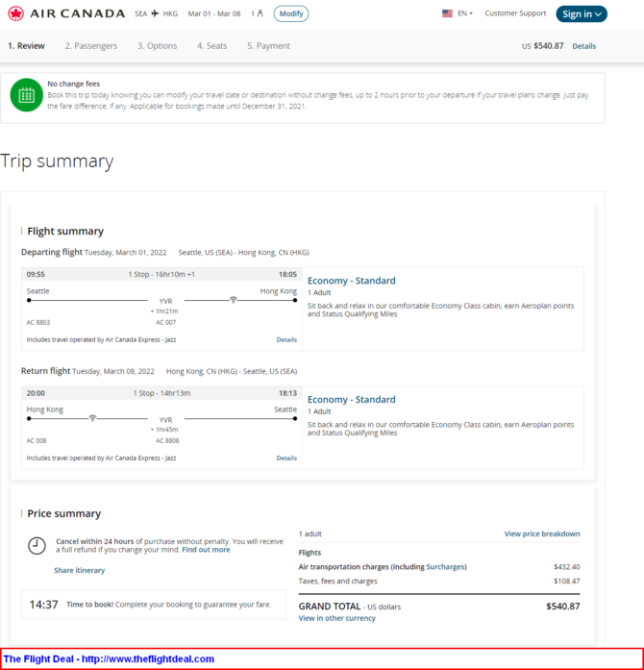
Task: Click the 1 Stop - 16hr10m +1 label
Action: coord(161,274)
